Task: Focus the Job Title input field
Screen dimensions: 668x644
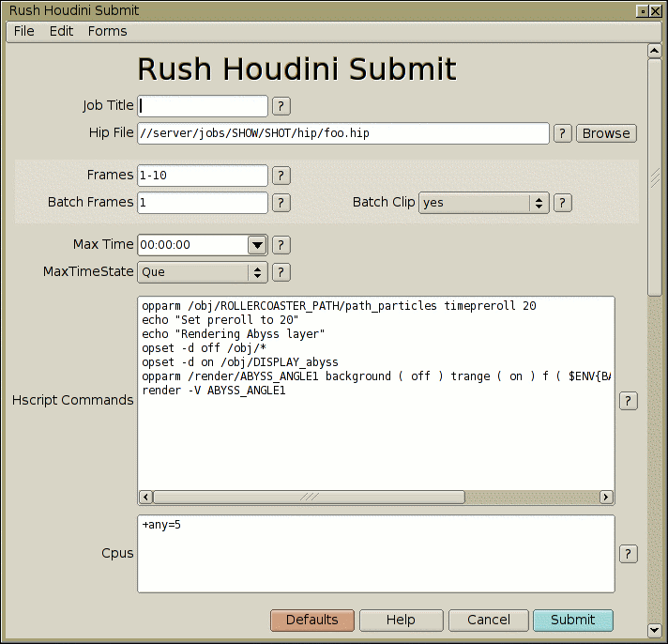Action: [x=203, y=106]
